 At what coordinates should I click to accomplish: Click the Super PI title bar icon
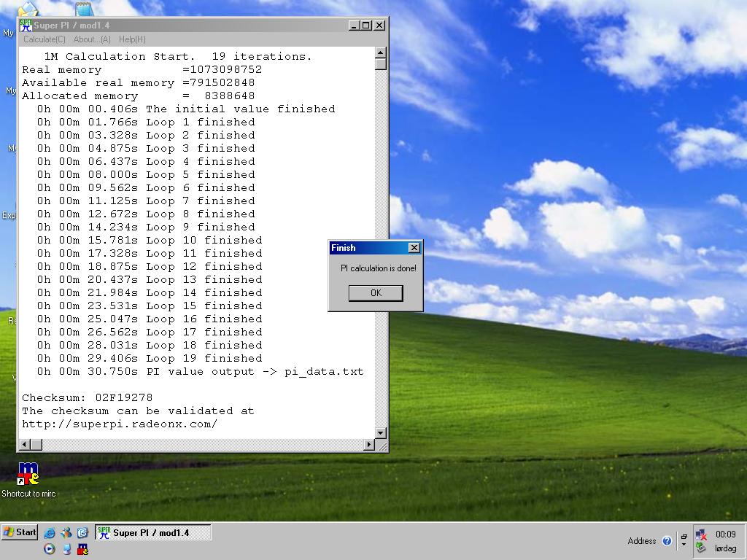click(26, 26)
